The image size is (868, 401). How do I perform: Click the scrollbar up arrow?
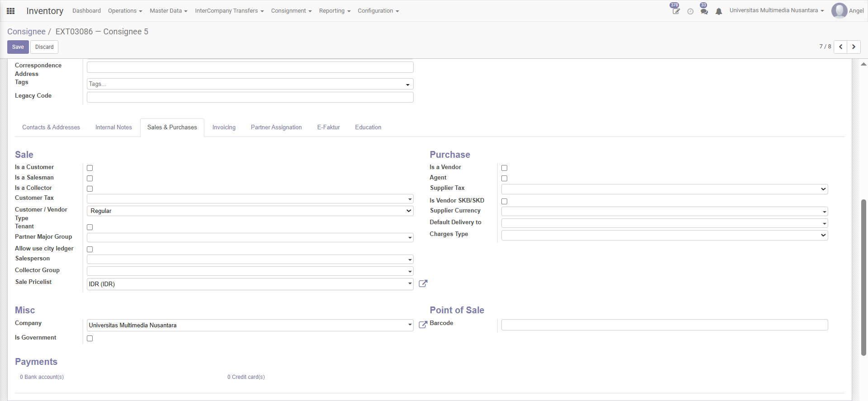(x=863, y=64)
